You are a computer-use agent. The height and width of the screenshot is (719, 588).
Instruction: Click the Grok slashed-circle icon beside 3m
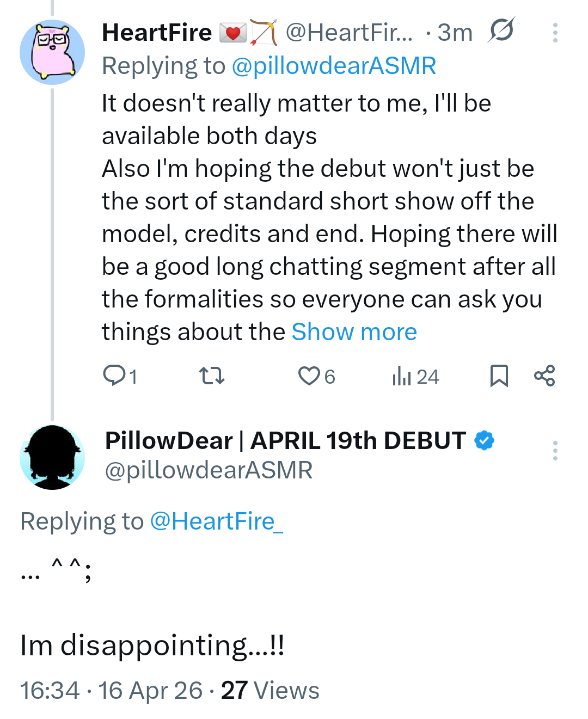(501, 30)
